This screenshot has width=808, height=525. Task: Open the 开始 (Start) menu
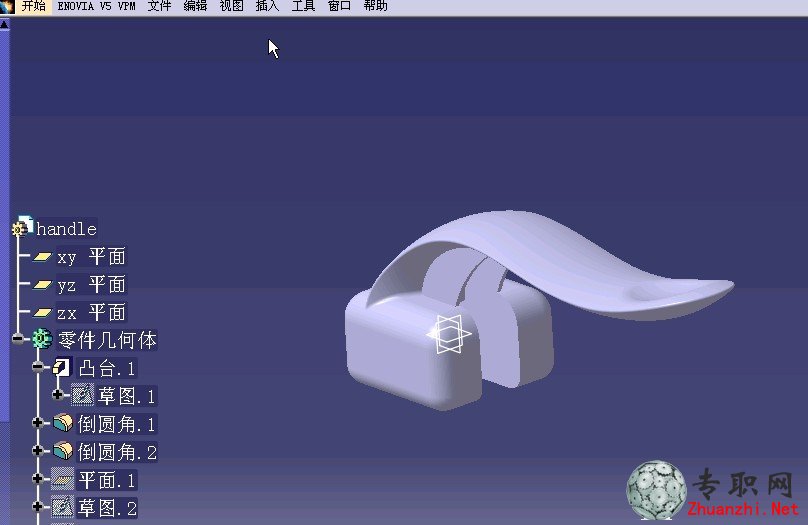tap(33, 6)
